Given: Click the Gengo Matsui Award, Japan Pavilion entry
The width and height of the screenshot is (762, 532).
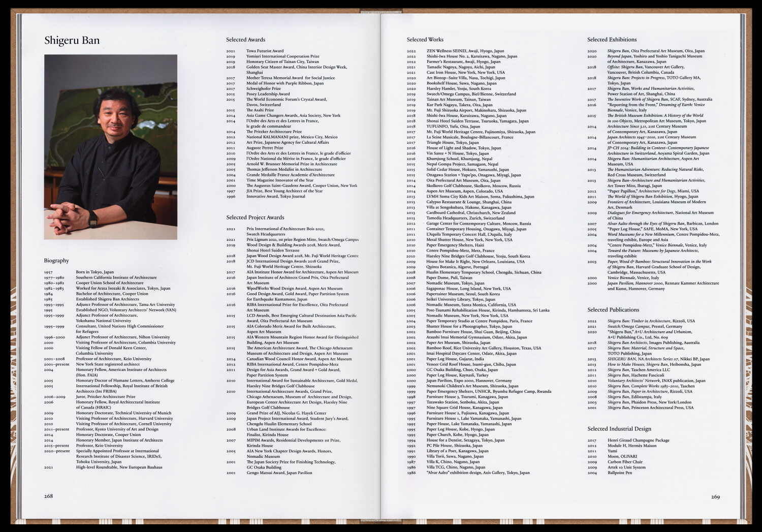Looking at the screenshot, I should [279, 473].
